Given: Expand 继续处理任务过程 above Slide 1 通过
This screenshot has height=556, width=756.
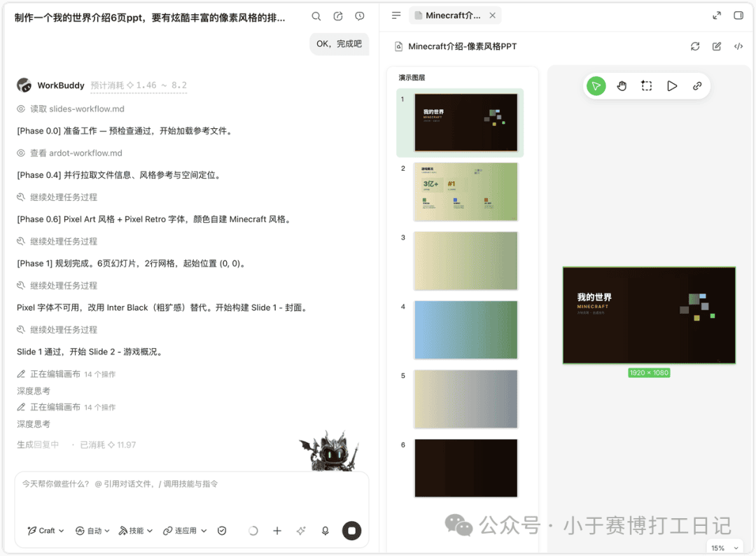Looking at the screenshot, I should (x=57, y=330).
